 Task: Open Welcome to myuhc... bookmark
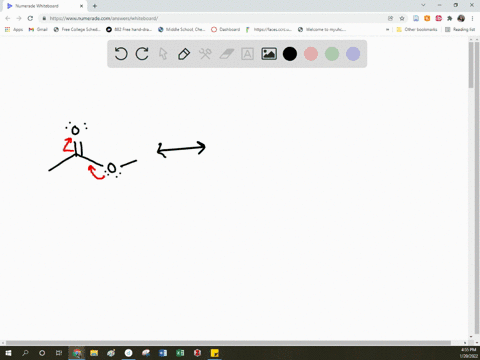coord(322,29)
